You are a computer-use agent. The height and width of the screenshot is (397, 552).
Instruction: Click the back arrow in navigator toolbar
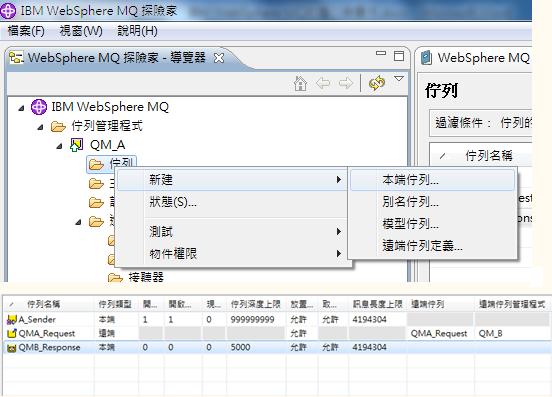[323, 83]
